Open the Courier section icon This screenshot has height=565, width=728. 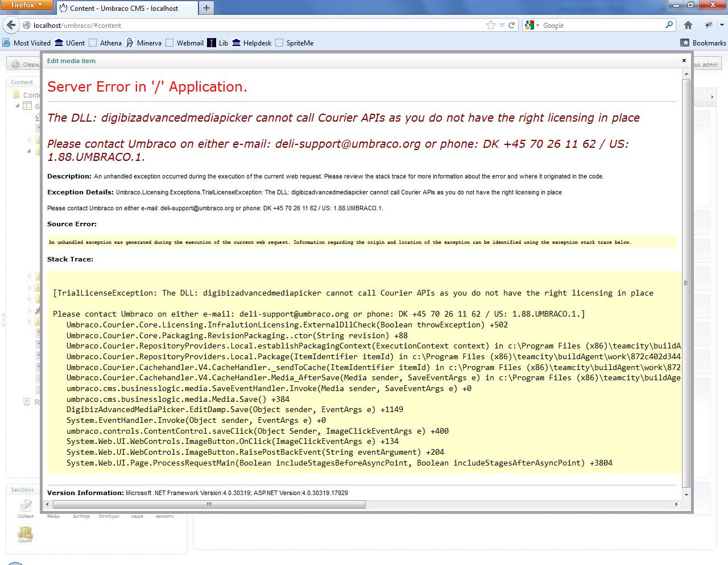[26, 533]
